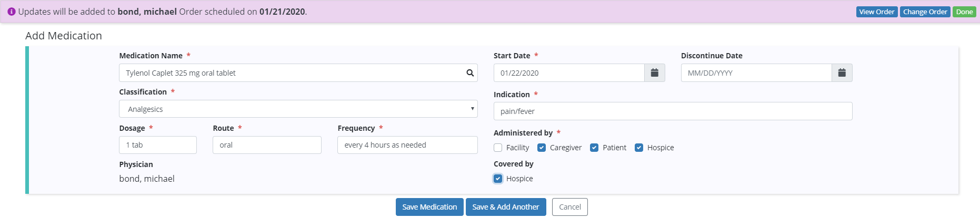Uncheck Hospice under Administered by
This screenshot has width=980, height=218.
[639, 148]
